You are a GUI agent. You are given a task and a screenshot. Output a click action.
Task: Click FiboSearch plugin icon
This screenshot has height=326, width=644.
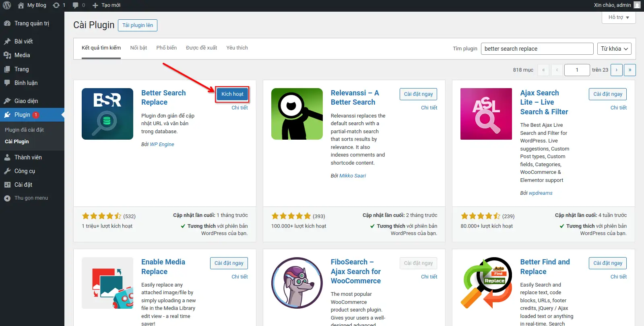tap(297, 283)
